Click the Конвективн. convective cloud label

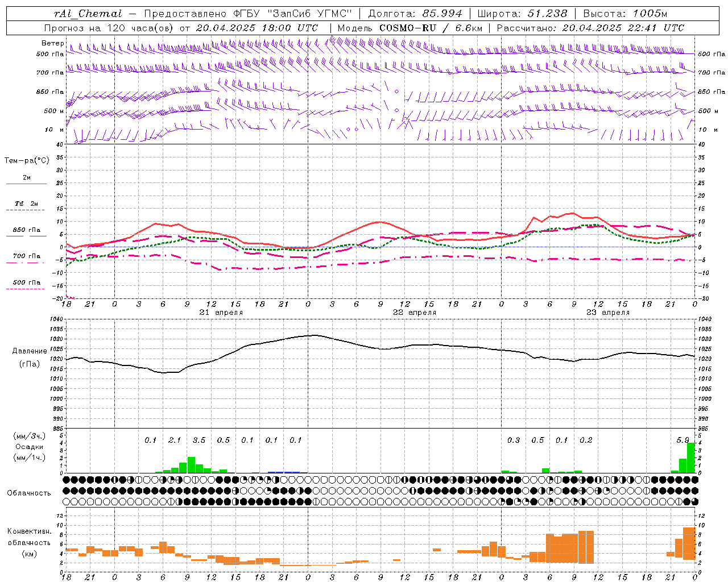pos(30,531)
